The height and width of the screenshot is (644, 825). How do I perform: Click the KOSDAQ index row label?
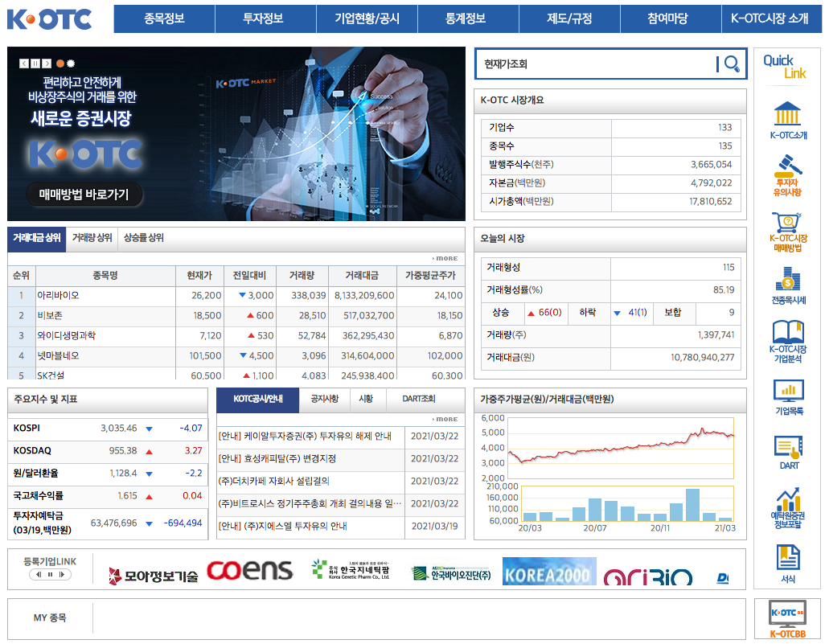[x=32, y=451]
